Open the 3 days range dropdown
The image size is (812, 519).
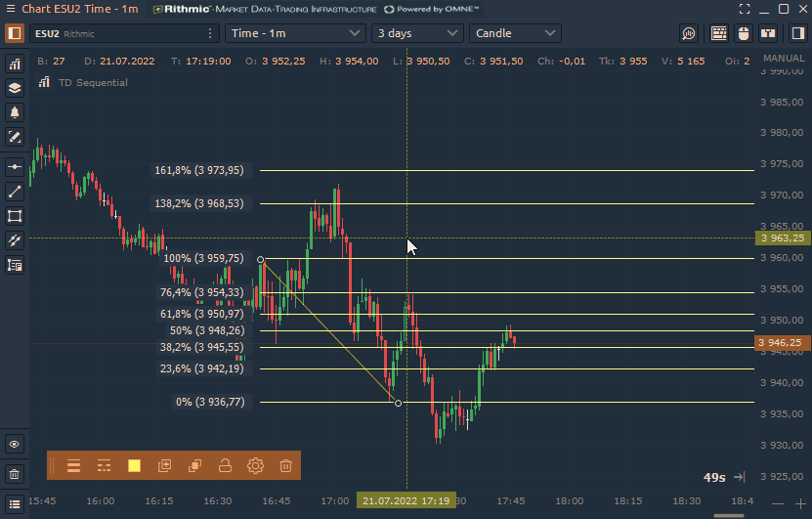[x=417, y=33]
